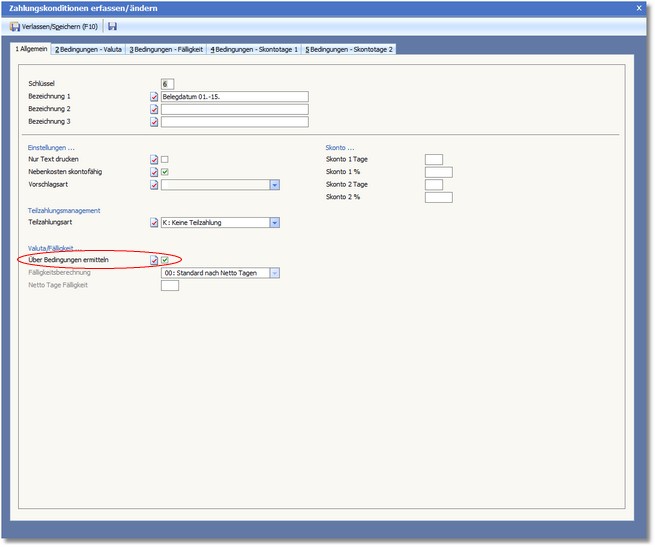The image size is (655, 547).
Task: Click edit icon beside Bezeichnung 2
Action: pos(154,110)
